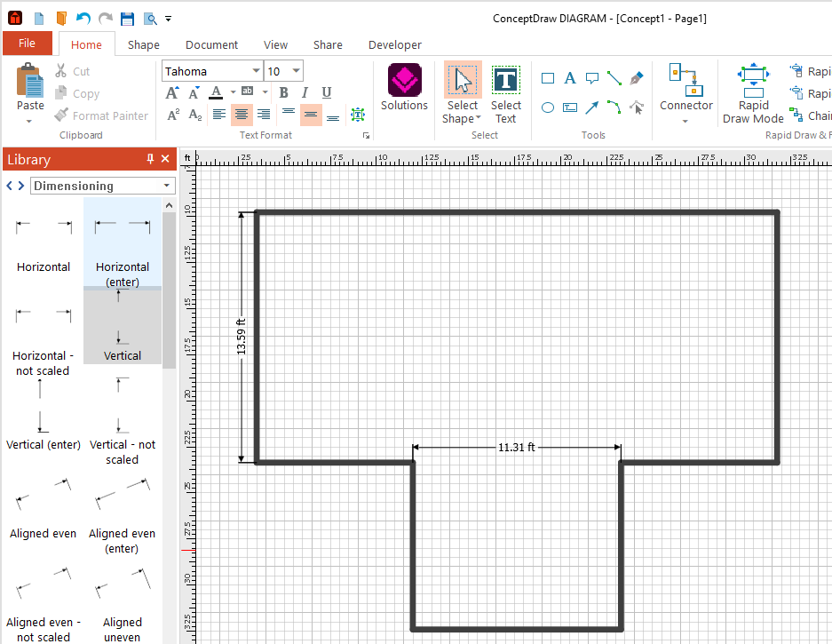Enable Rapid Draw Mode

tap(753, 93)
